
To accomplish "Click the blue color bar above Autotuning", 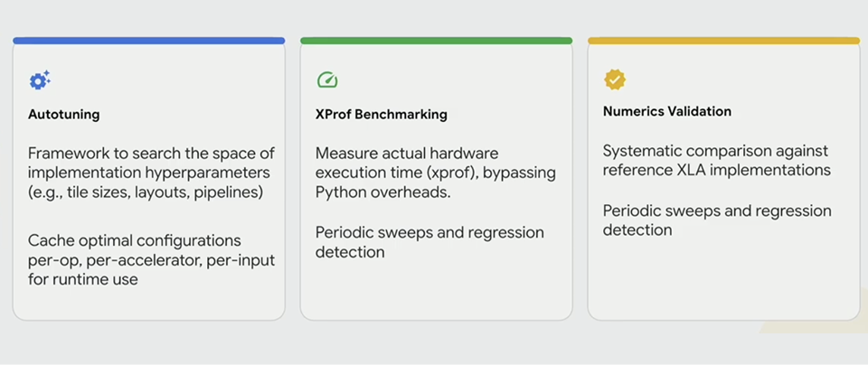I will pos(149,41).
